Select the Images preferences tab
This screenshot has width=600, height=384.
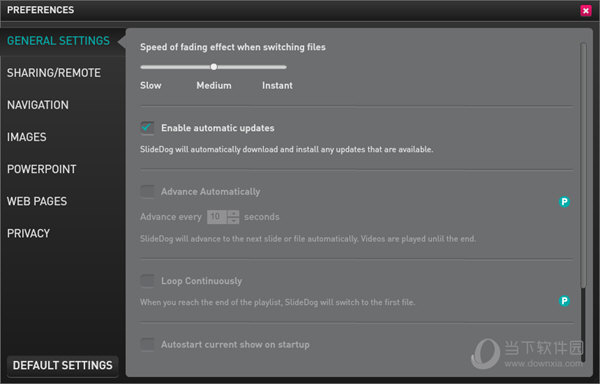point(27,137)
